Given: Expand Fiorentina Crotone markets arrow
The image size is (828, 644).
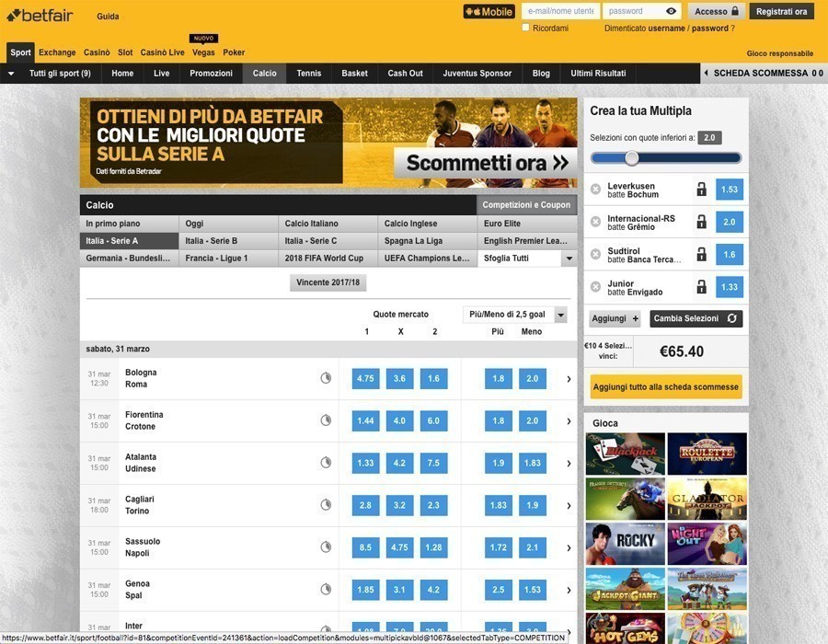Looking at the screenshot, I should (569, 421).
